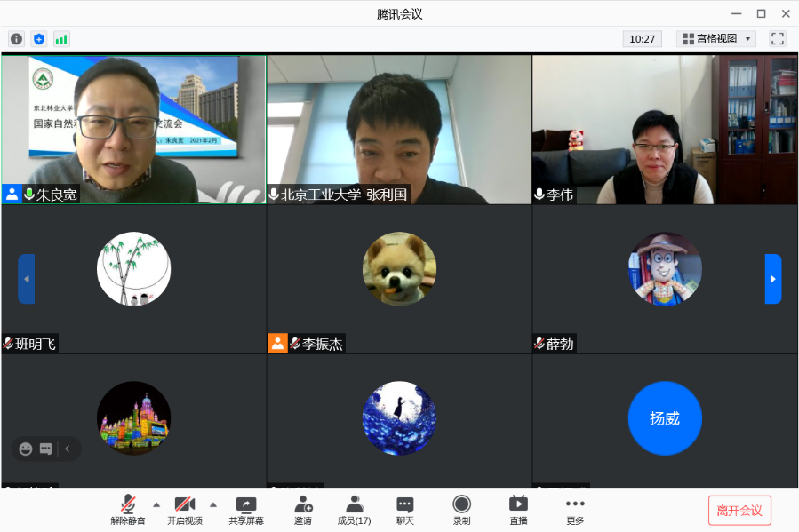Open the grid view (宫格视图) dropdown
799x532 pixels.
coord(715,39)
